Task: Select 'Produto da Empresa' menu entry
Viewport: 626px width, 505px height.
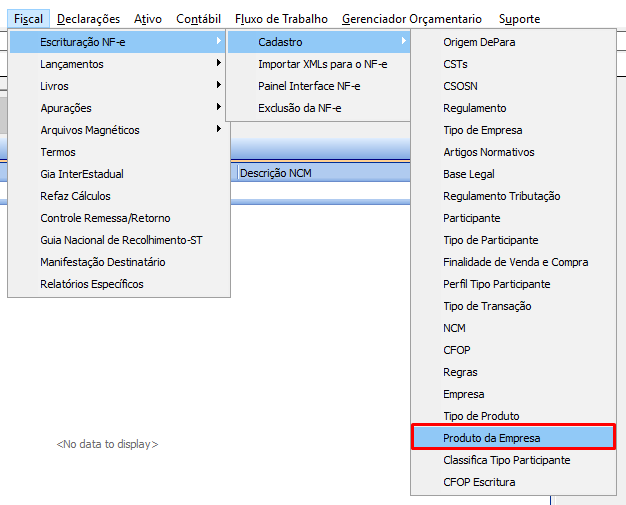Action: pos(491,438)
